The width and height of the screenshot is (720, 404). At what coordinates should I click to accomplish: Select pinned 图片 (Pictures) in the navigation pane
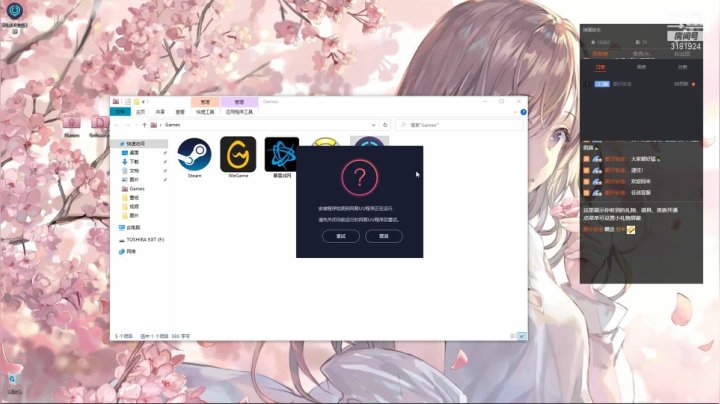pyautogui.click(x=134, y=180)
